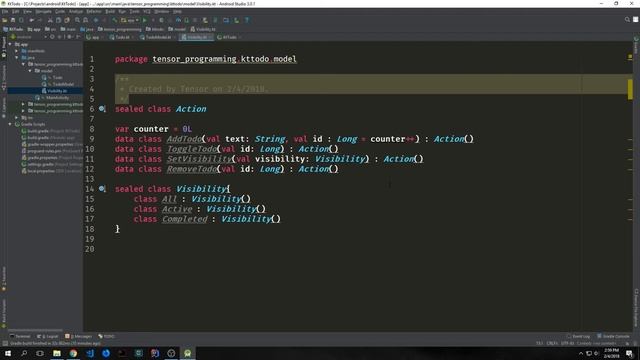This screenshot has width=640, height=360.
Task: Collapse the model package node
Action: (x=30, y=71)
